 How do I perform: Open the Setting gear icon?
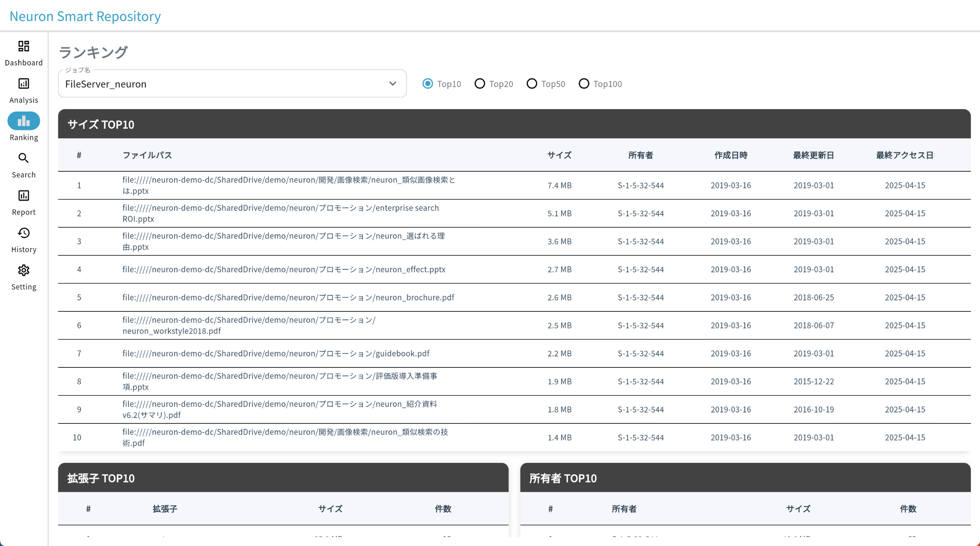click(23, 270)
